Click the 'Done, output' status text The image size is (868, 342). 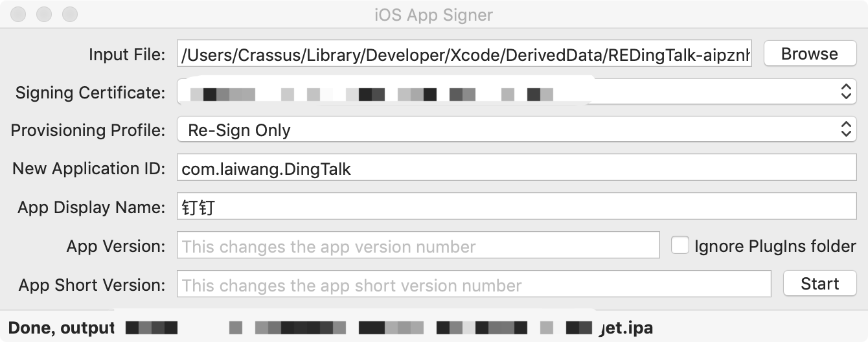(x=61, y=328)
